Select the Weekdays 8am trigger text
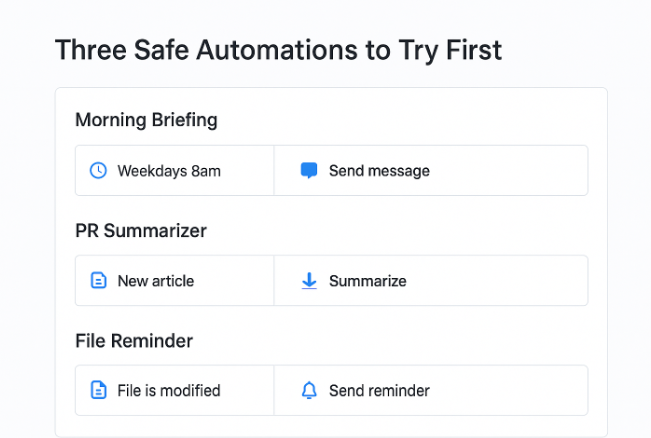 [x=169, y=171]
